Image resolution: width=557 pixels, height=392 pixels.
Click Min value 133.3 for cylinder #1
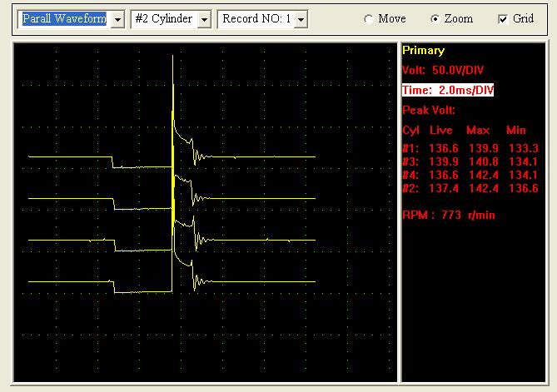pyautogui.click(x=523, y=147)
